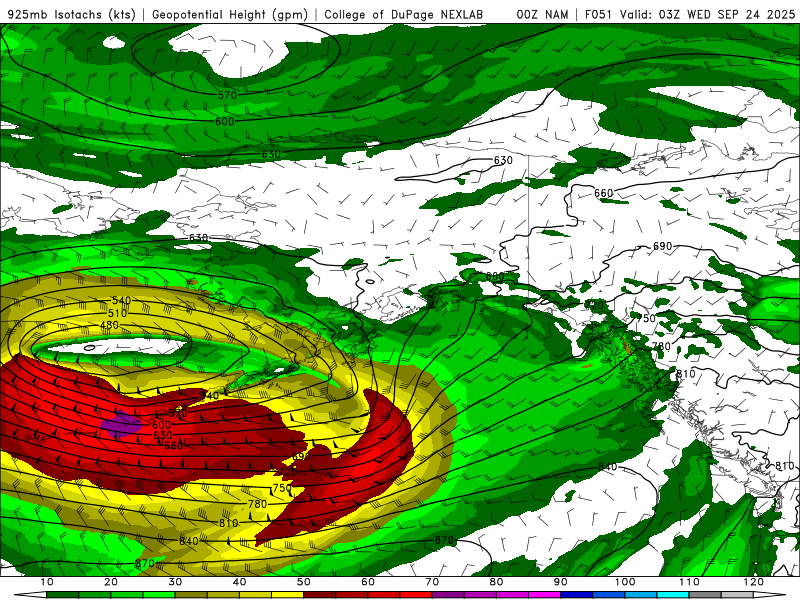This screenshot has width=800, height=600.
Task: Select the dark maroon 50-55 kt swatch
Action: pyautogui.click(x=319, y=595)
